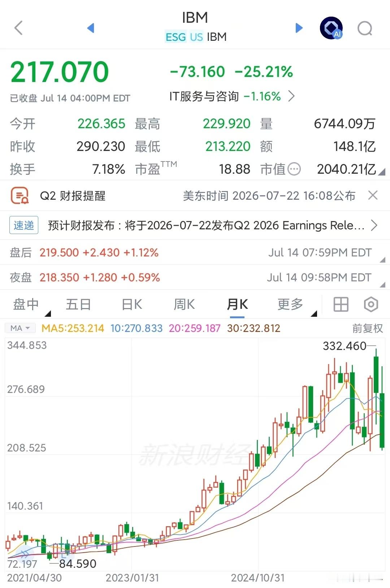This screenshot has width=390, height=588.
Task: Open the Q2 财报提醒 earnings reminder icon
Action: point(20,196)
